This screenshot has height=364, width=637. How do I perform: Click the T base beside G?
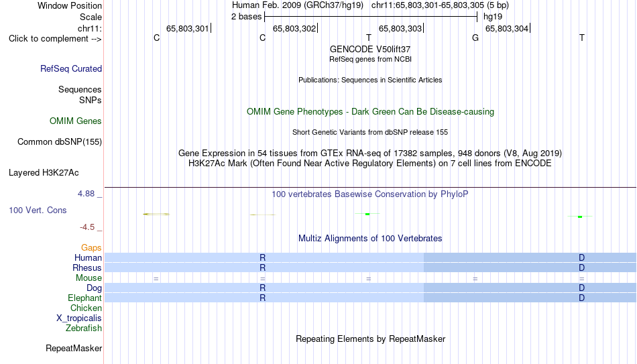(582, 38)
